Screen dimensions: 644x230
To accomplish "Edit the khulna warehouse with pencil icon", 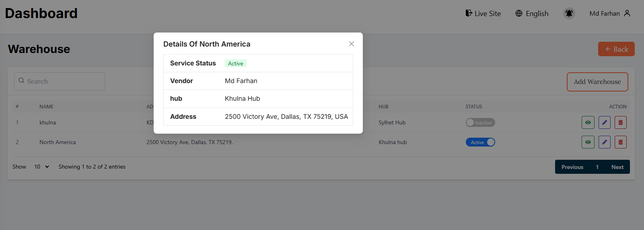I will (604, 122).
